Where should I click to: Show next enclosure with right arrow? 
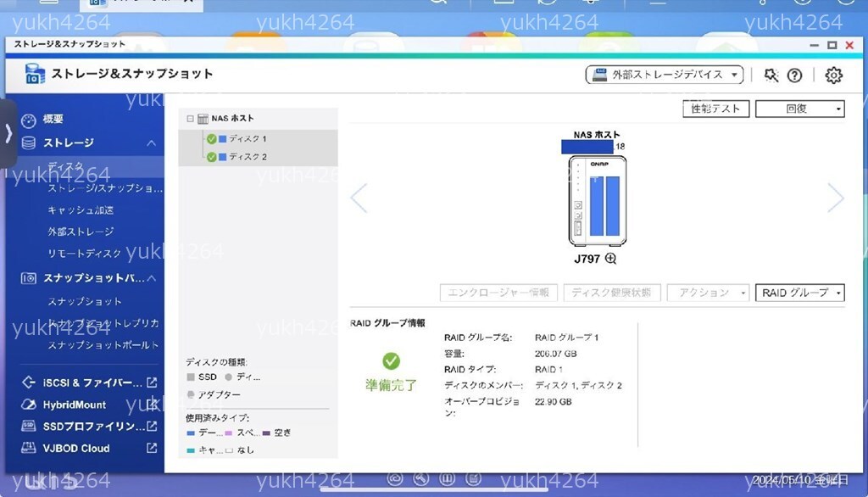[836, 198]
